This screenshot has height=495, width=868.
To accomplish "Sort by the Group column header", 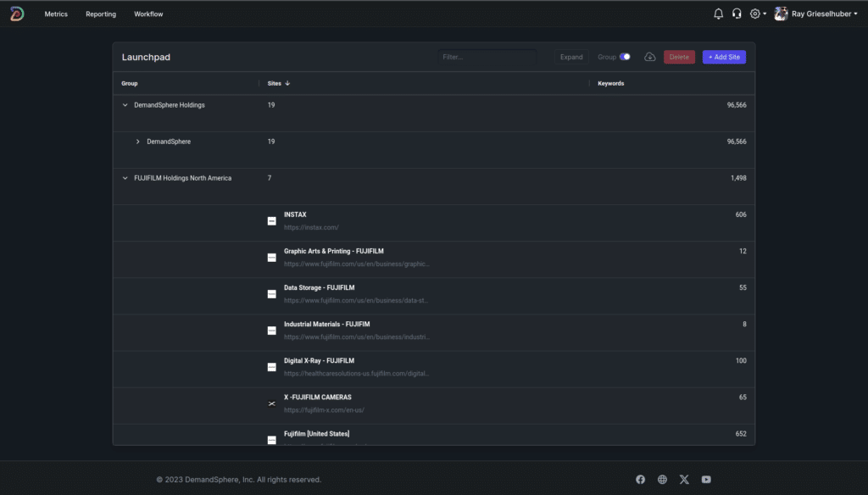I will (130, 83).
